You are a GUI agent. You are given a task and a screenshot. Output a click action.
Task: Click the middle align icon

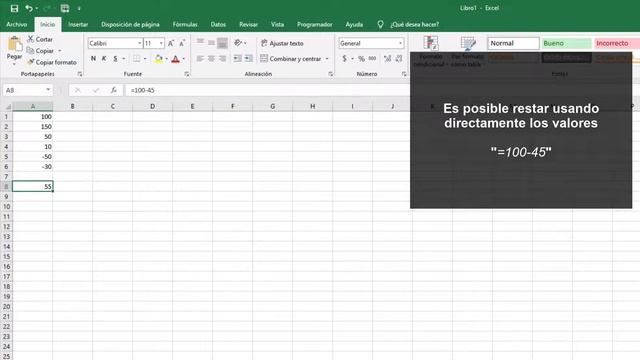click(x=211, y=42)
